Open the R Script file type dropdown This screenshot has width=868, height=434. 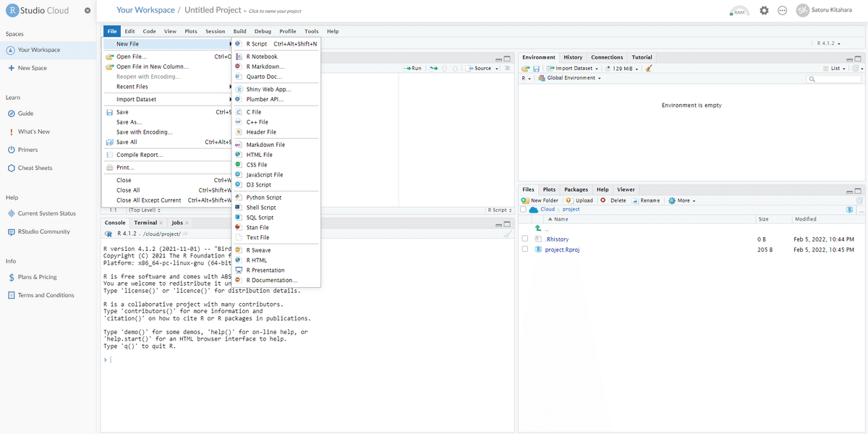tap(500, 210)
